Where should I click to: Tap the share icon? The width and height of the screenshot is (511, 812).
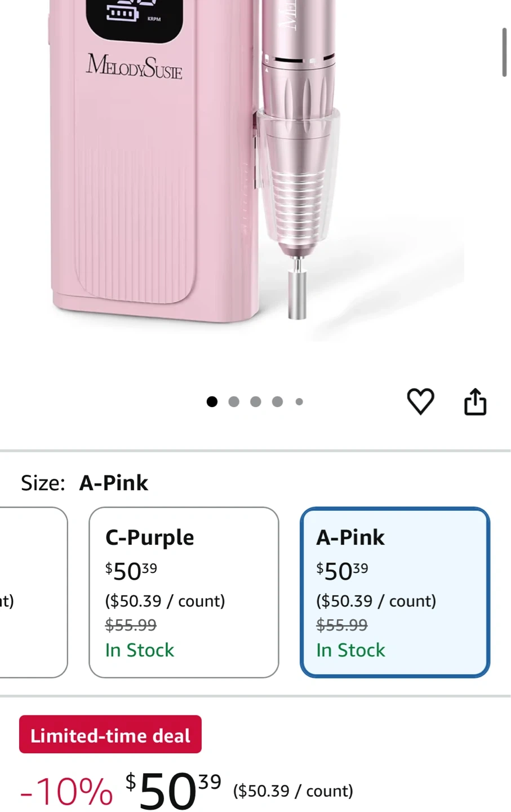(x=475, y=401)
